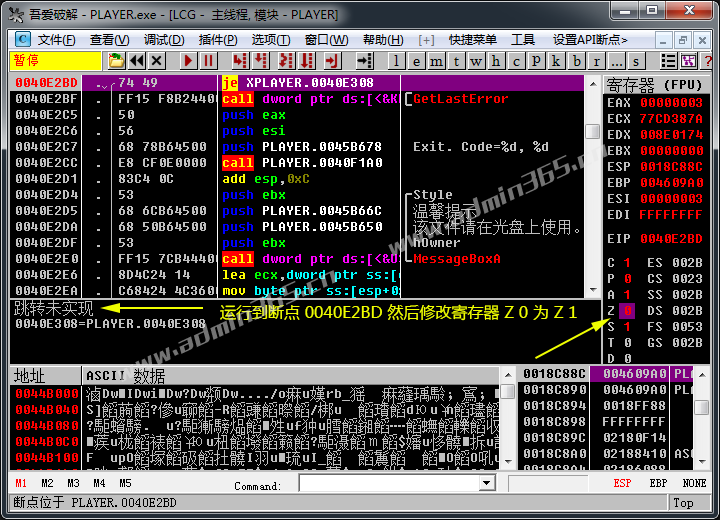720x520 pixels.
Task: Open the Run trace via the '...' button
Action: pyautogui.click(x=616, y=61)
